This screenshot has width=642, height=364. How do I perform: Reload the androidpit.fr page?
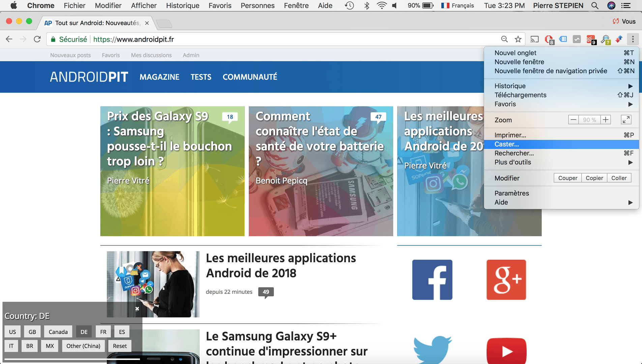pos(37,39)
